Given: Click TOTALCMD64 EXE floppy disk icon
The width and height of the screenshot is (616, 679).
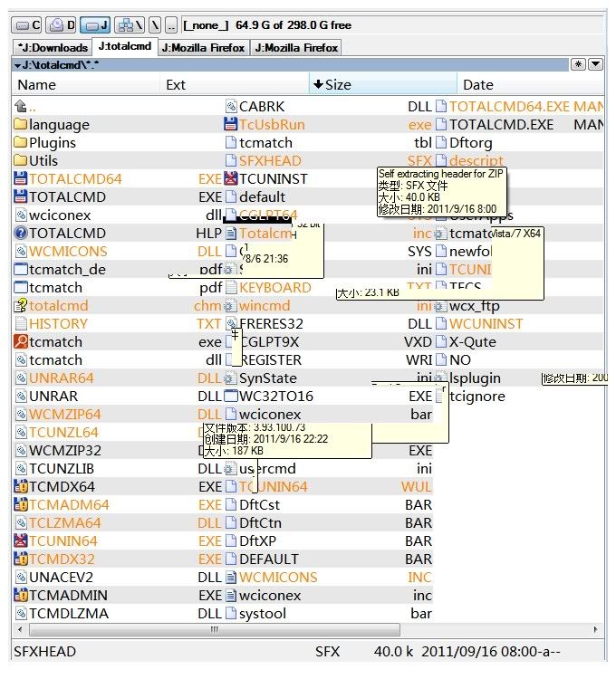Looking at the screenshot, I should tap(20, 178).
